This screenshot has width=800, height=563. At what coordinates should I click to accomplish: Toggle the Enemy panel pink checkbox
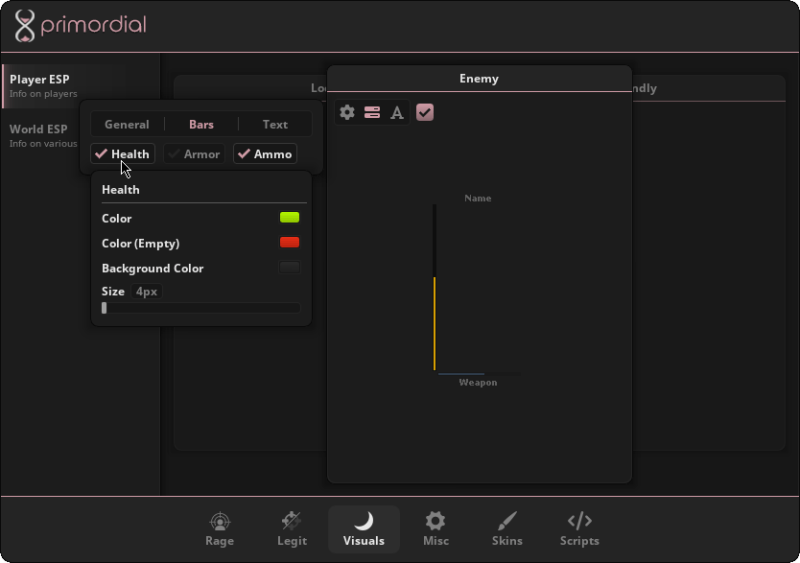(x=425, y=112)
